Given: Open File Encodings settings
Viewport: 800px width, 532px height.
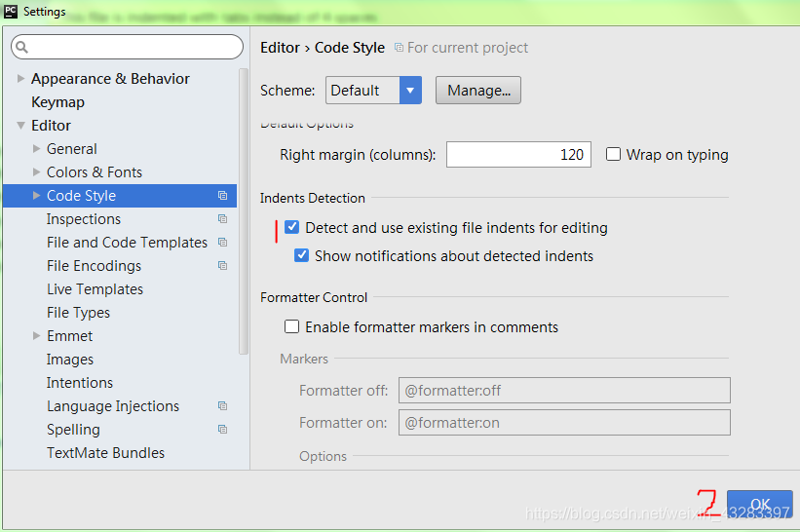Looking at the screenshot, I should click(x=94, y=266).
